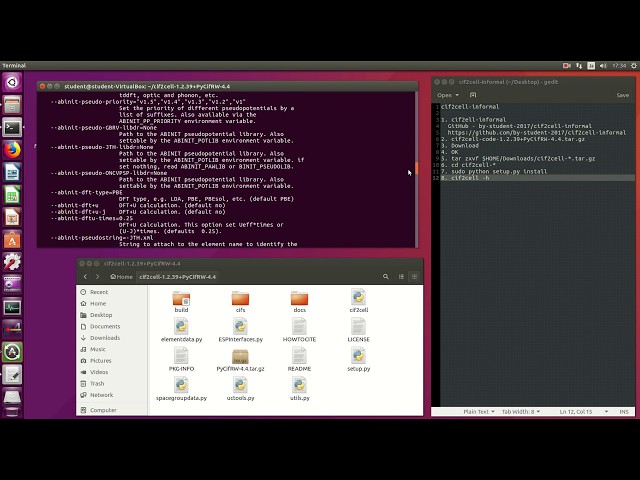Select the setup.py file
This screenshot has width=640, height=480.
point(358,360)
